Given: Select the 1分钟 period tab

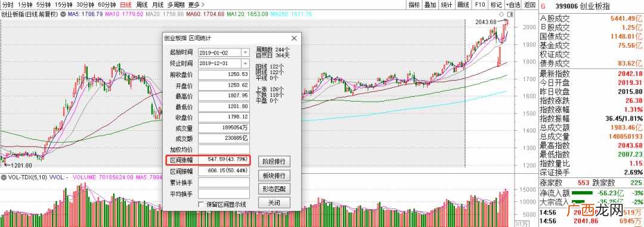Looking at the screenshot, I should 25,5.
